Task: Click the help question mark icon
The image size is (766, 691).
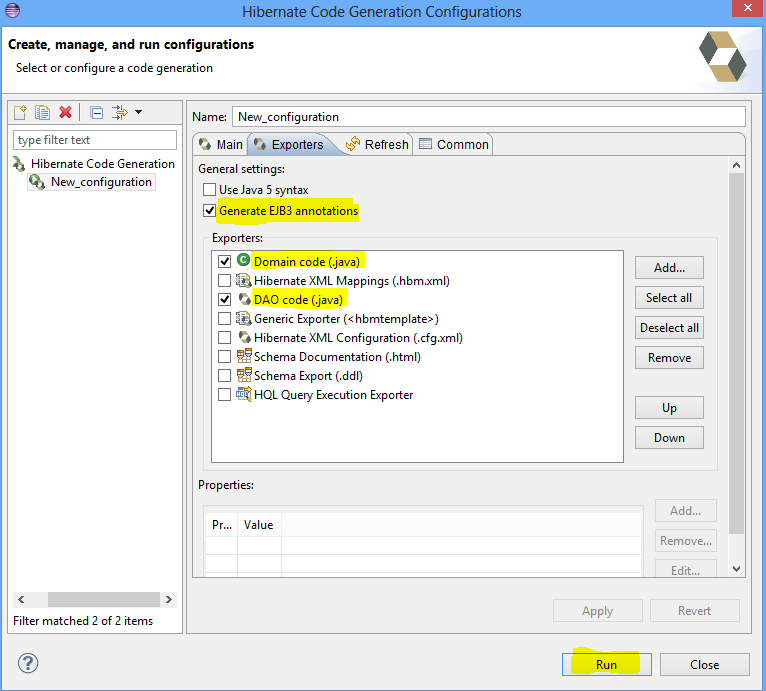Action: (x=28, y=663)
